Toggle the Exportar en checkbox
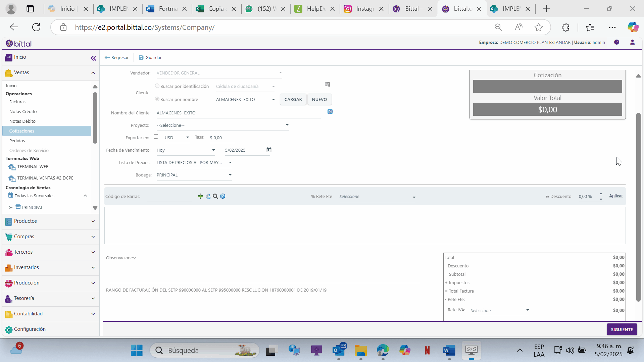 pos(156,137)
